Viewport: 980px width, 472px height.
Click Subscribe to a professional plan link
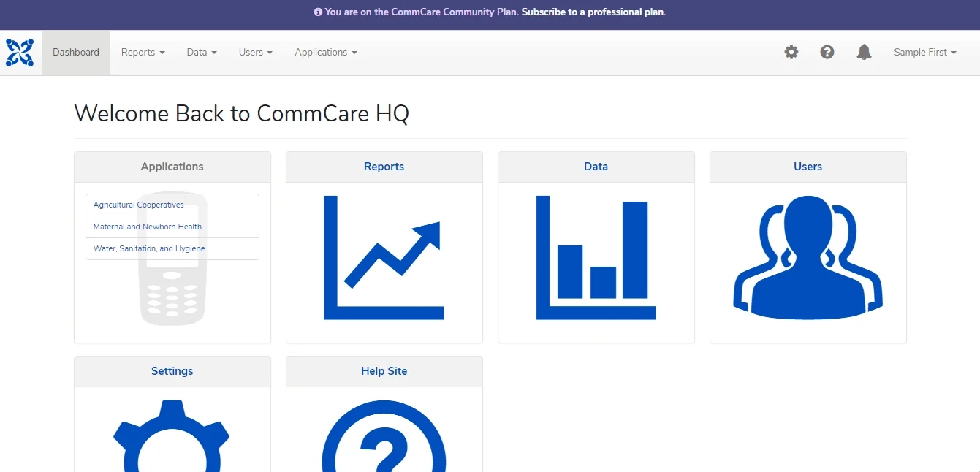click(x=593, y=12)
